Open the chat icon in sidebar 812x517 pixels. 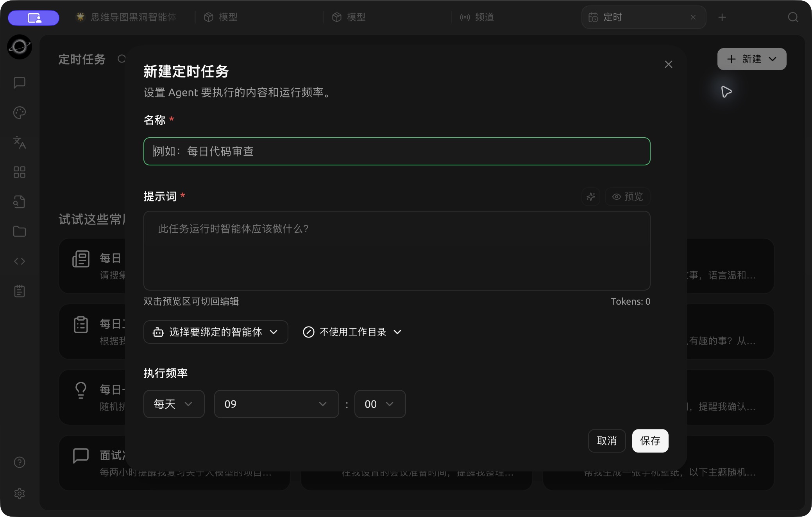(x=20, y=83)
